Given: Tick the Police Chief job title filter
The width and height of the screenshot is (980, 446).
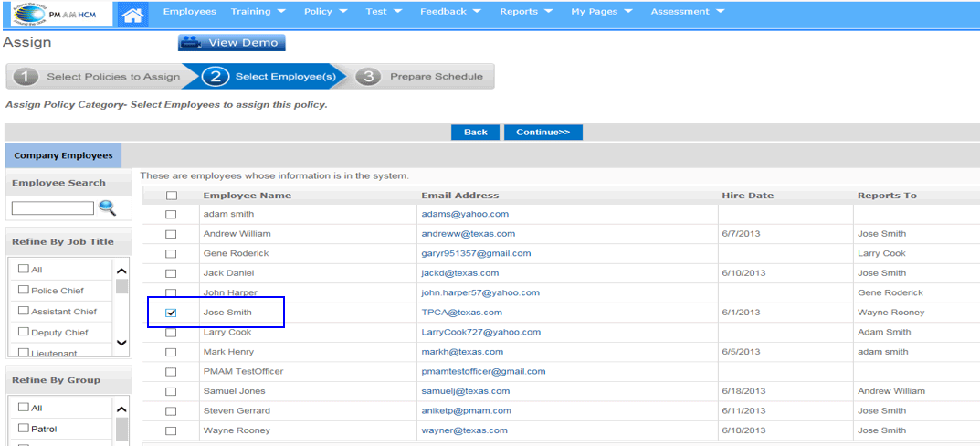Looking at the screenshot, I should tap(24, 290).
